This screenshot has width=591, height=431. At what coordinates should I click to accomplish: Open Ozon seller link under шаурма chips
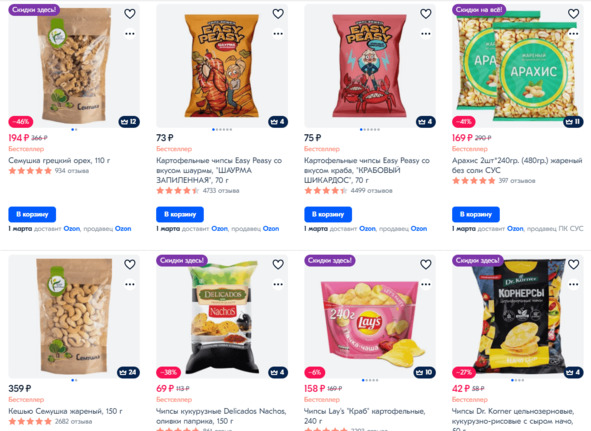click(271, 229)
